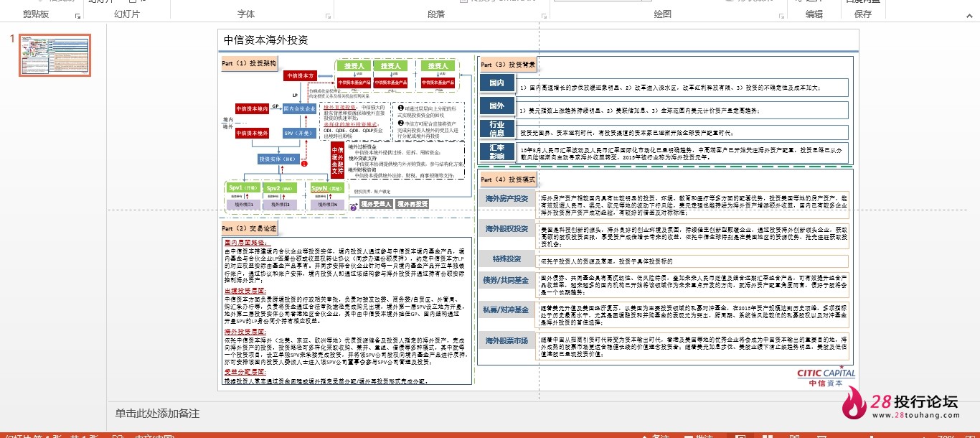Click the '剪贴板' ribbon group label
980x438 pixels.
point(36,14)
